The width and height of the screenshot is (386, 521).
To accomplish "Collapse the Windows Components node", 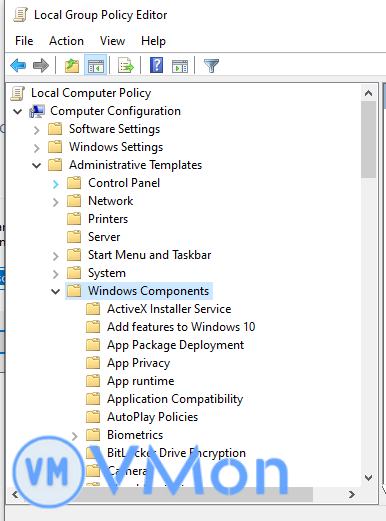I will (55, 291).
